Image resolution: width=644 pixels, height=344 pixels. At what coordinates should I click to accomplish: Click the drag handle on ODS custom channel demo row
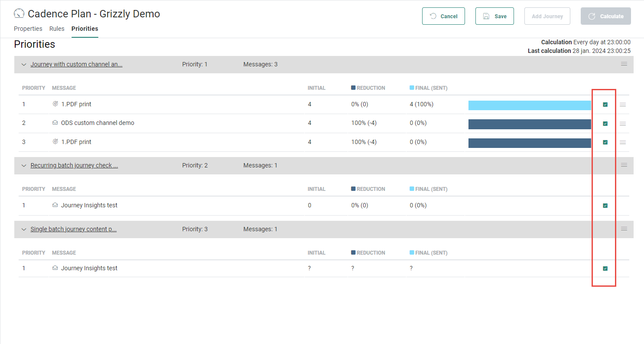pos(622,124)
